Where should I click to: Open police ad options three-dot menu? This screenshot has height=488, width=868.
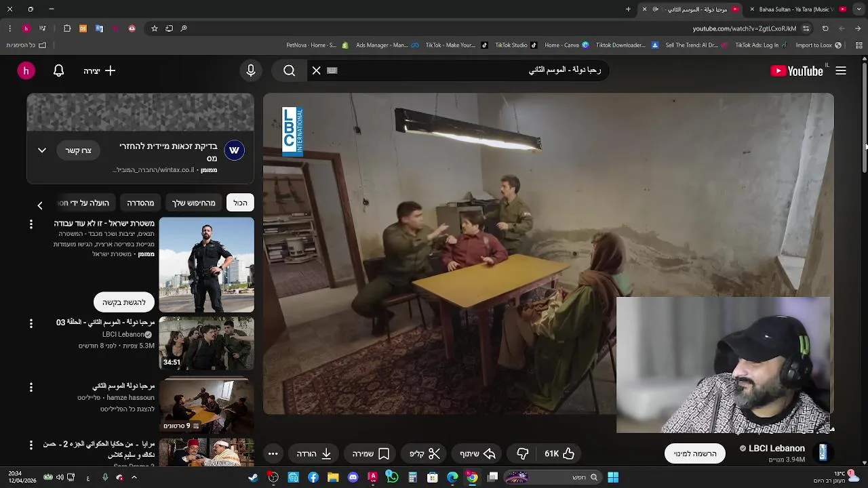(31, 224)
